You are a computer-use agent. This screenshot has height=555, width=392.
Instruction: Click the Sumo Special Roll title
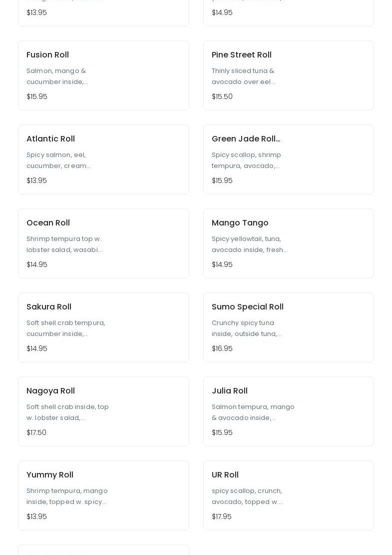coord(247,307)
